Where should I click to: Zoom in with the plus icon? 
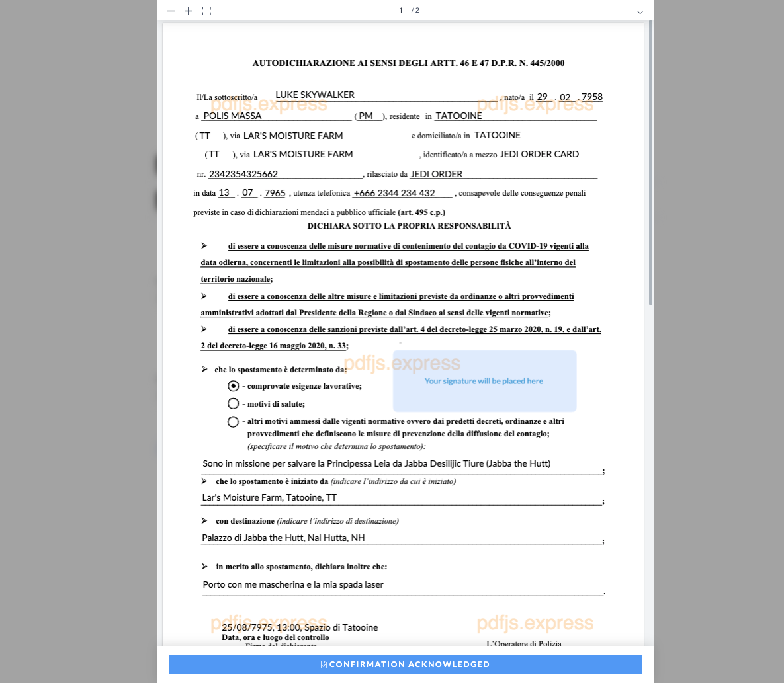tap(188, 11)
